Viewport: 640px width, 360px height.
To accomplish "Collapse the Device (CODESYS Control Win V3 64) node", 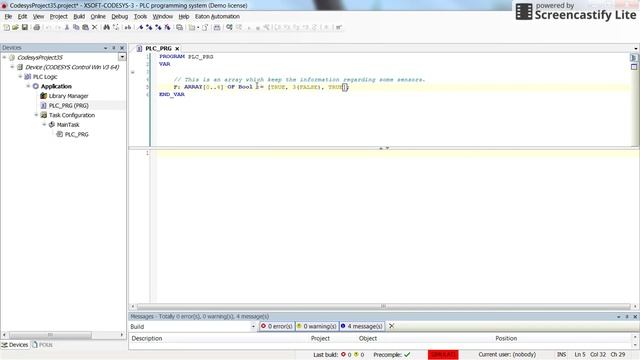I will (12, 67).
